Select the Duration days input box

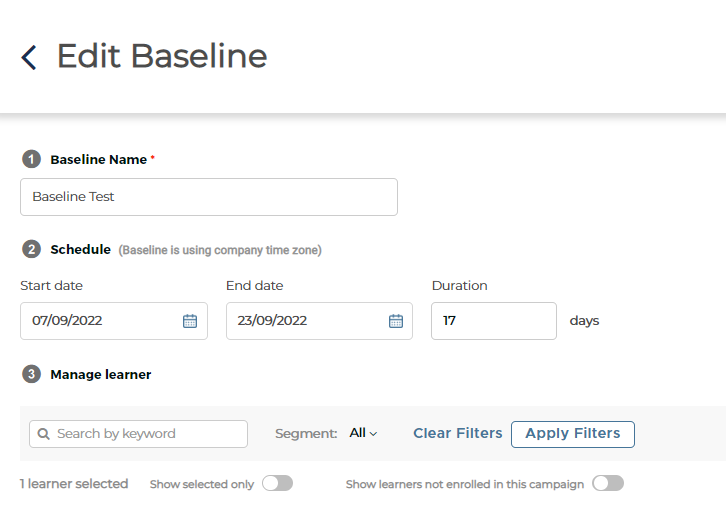click(x=494, y=321)
